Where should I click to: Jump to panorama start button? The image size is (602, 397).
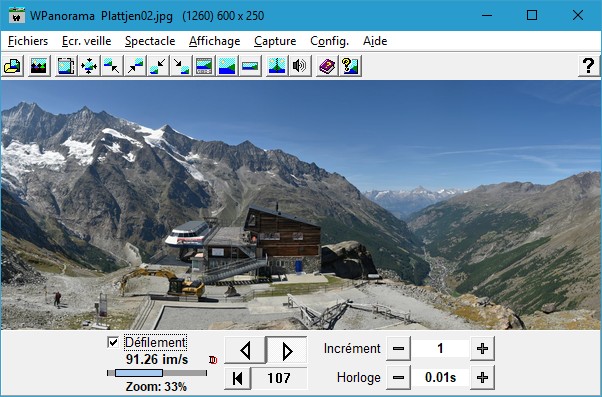tap(238, 378)
